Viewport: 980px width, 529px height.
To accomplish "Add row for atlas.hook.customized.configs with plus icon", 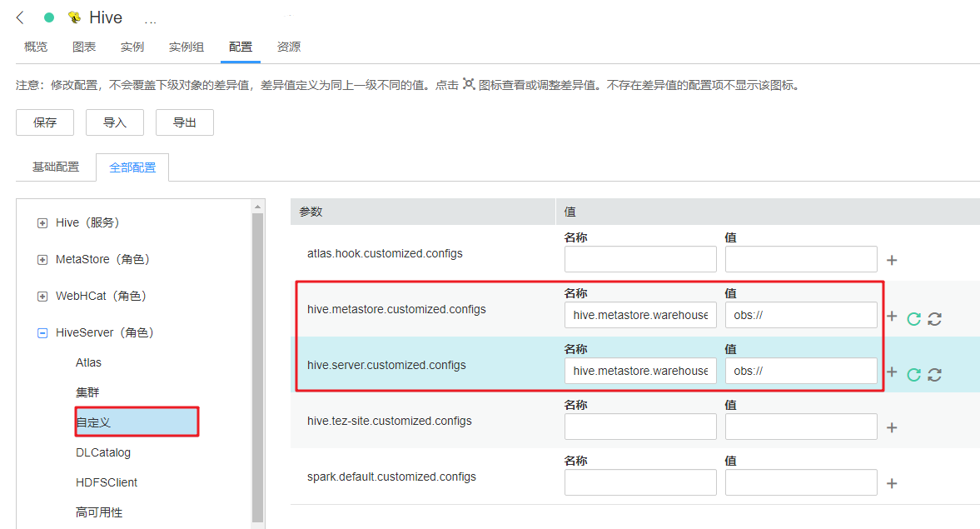I will click(892, 260).
